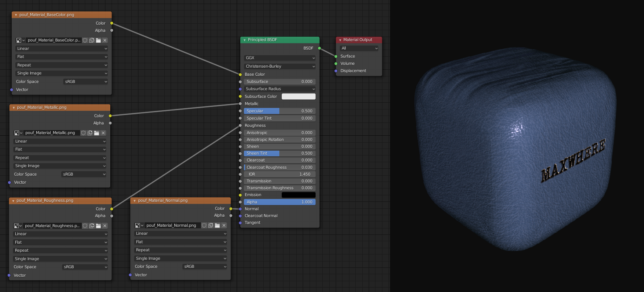Screen dimensions: 644x292
Task: Click the IOR 1.450 value field
Action: coord(280,174)
